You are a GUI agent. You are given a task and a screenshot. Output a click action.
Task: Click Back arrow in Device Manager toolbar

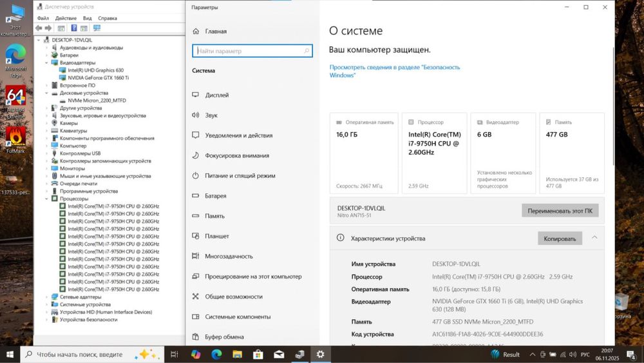point(39,28)
